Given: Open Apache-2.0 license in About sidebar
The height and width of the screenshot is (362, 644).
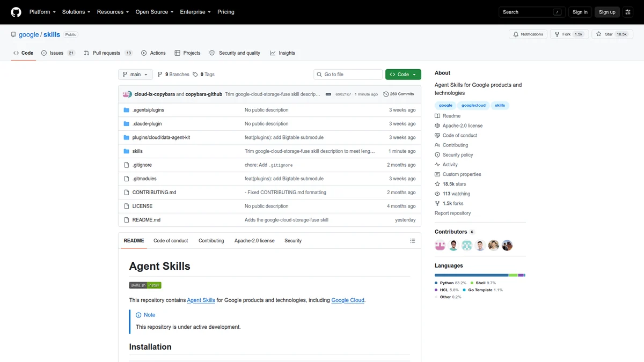Looking at the screenshot, I should click(459, 125).
